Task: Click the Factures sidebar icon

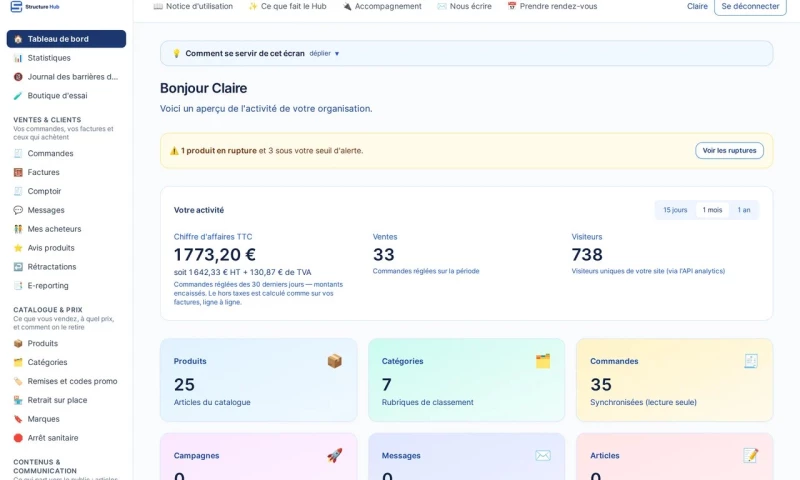Action: coord(18,172)
